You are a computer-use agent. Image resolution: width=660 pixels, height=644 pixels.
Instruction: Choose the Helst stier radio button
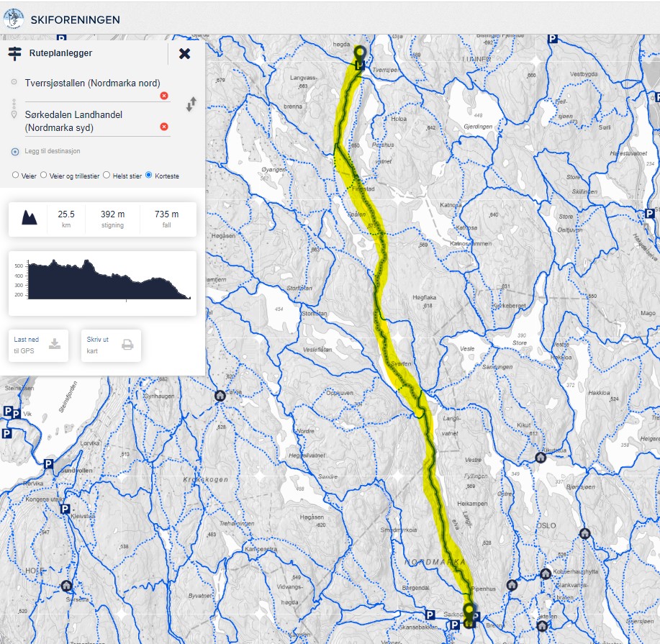107,175
